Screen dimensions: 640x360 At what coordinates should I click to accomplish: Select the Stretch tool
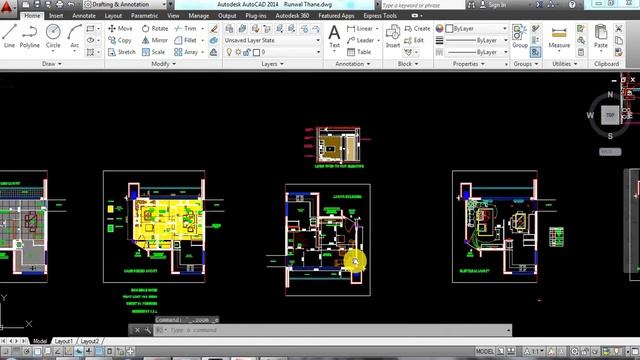[x=122, y=52]
